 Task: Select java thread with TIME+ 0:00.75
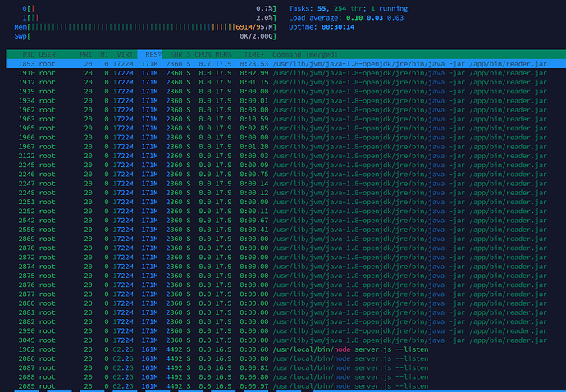286,175
